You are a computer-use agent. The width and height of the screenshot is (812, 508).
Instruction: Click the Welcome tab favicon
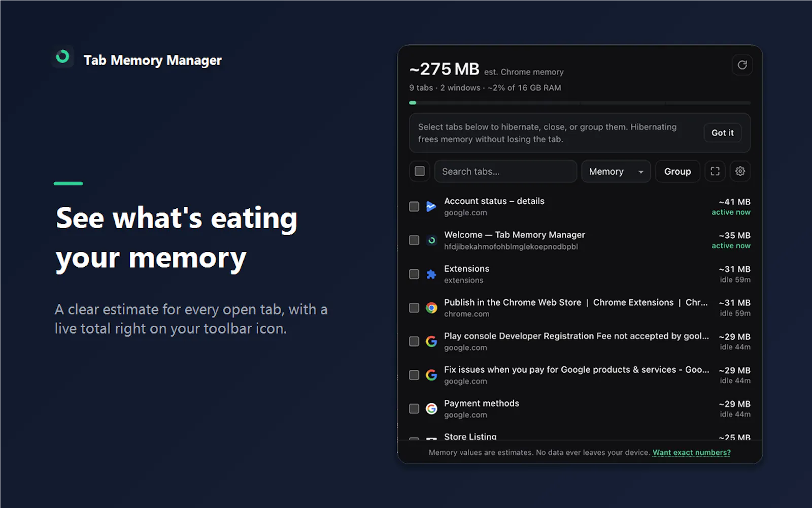click(x=431, y=240)
